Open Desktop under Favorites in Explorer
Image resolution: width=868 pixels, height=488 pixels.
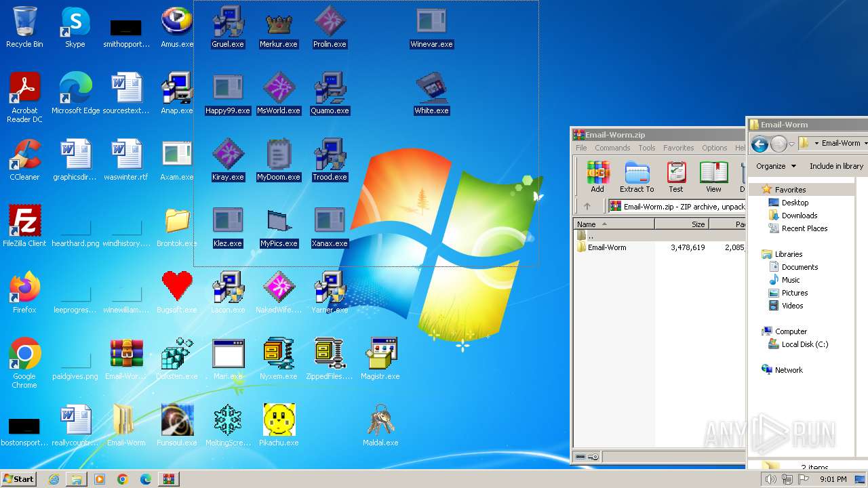tap(795, 203)
